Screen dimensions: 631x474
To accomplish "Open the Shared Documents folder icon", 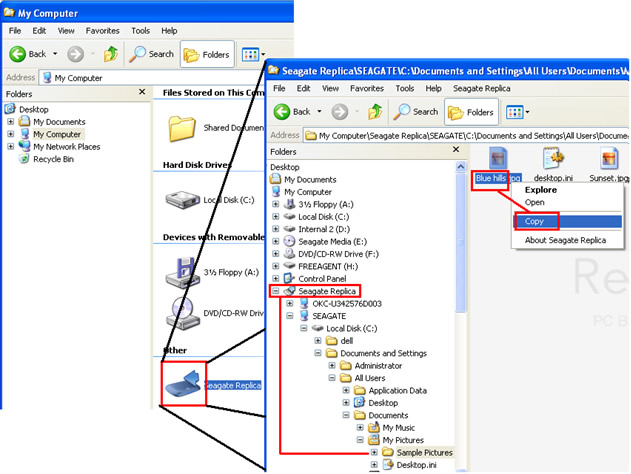I will 183,127.
